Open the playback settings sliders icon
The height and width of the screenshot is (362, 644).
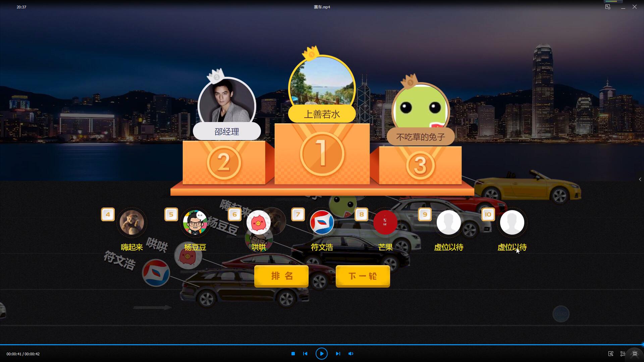click(623, 354)
